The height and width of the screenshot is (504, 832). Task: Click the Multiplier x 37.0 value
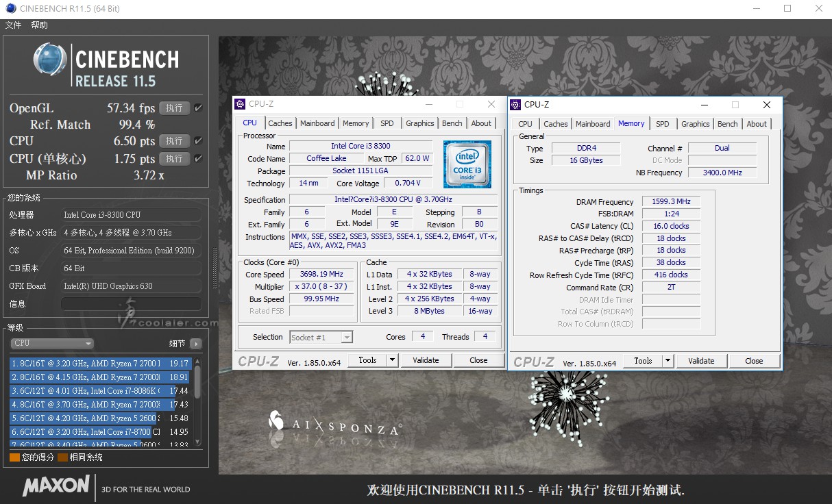(x=321, y=286)
